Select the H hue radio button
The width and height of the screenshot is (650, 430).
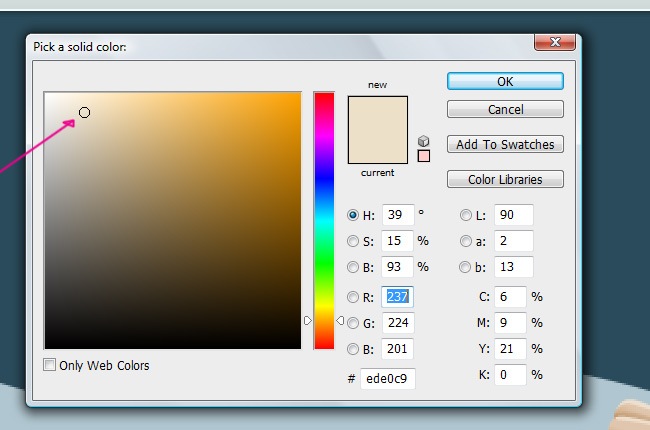[353, 215]
